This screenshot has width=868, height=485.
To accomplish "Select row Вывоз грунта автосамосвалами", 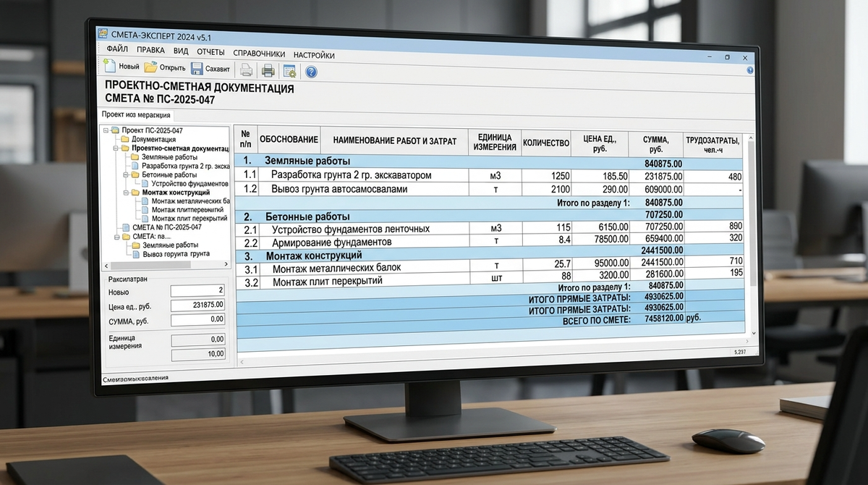I will point(490,190).
